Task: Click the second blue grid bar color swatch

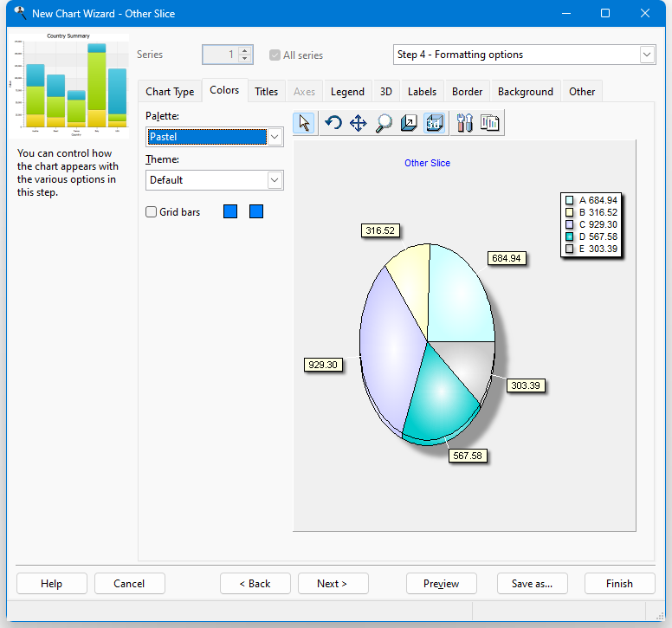Action: [256, 211]
